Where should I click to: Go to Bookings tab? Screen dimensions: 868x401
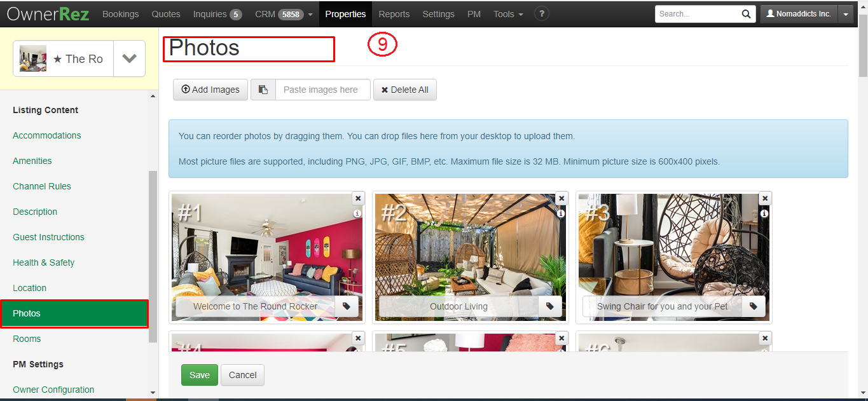[x=120, y=14]
